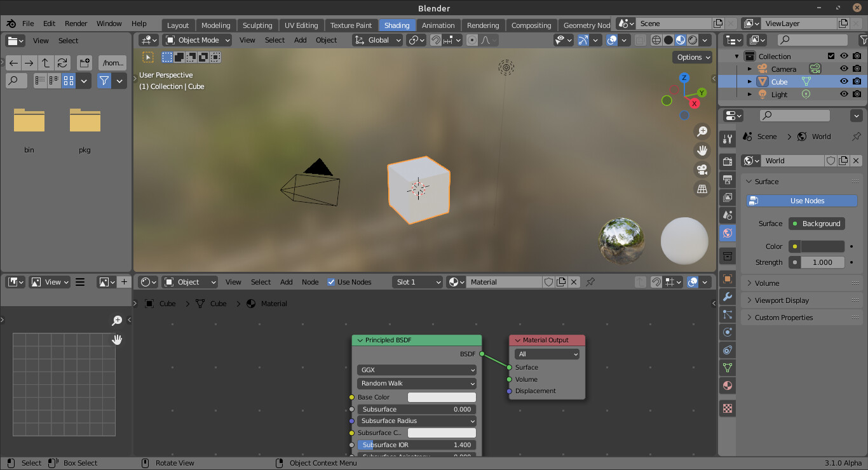Open the Render menu
868x470 pixels.
pos(76,23)
